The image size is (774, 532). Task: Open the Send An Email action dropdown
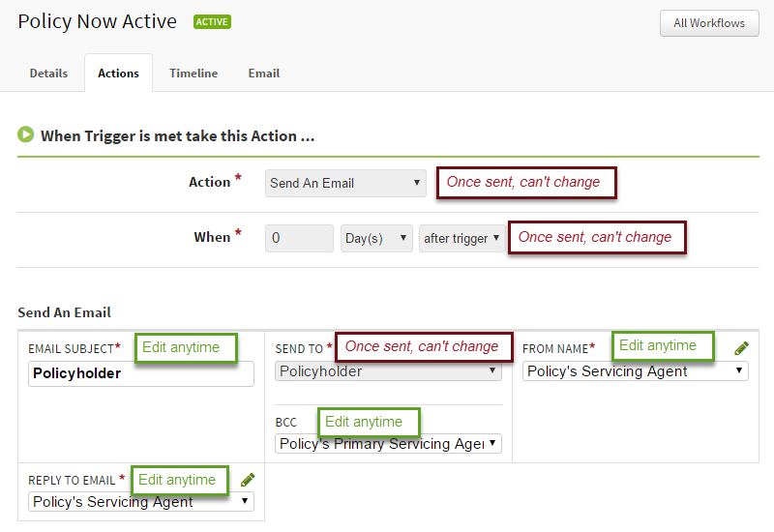click(345, 183)
